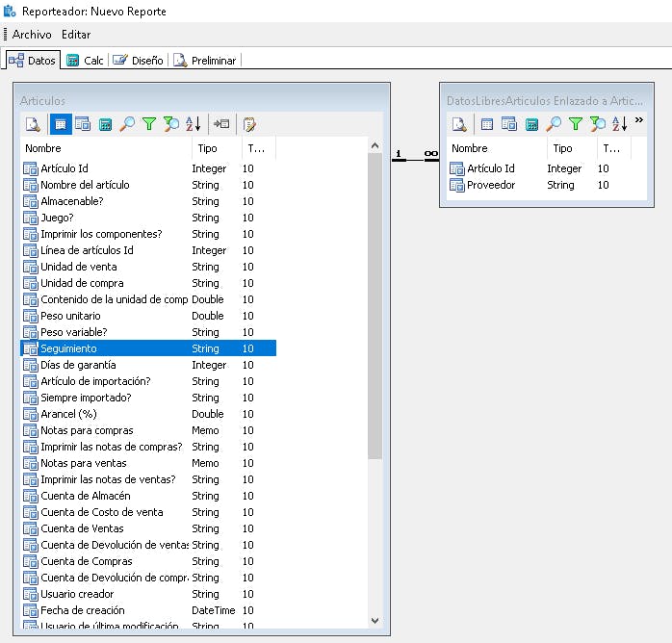Click the filter icon in DatosLibresArticulos panel
Image resolution: width=672 pixels, height=643 pixels.
point(575,124)
